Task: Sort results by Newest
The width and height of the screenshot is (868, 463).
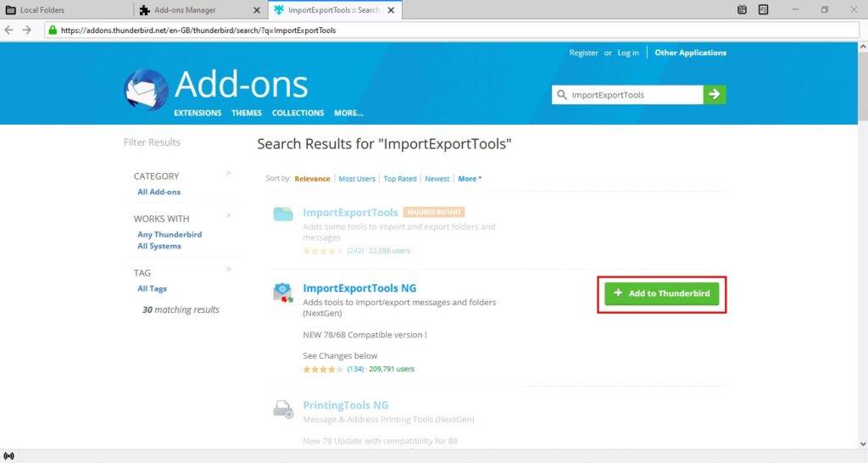Action: [437, 179]
